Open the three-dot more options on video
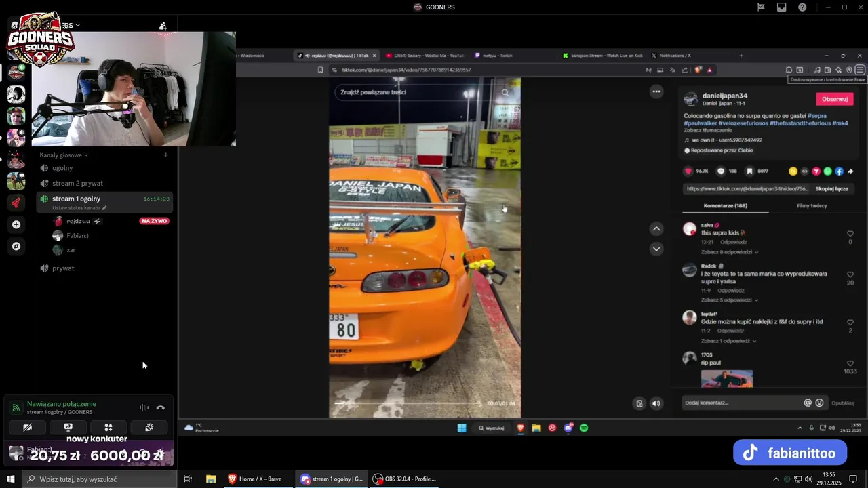The width and height of the screenshot is (868, 488). [x=656, y=91]
